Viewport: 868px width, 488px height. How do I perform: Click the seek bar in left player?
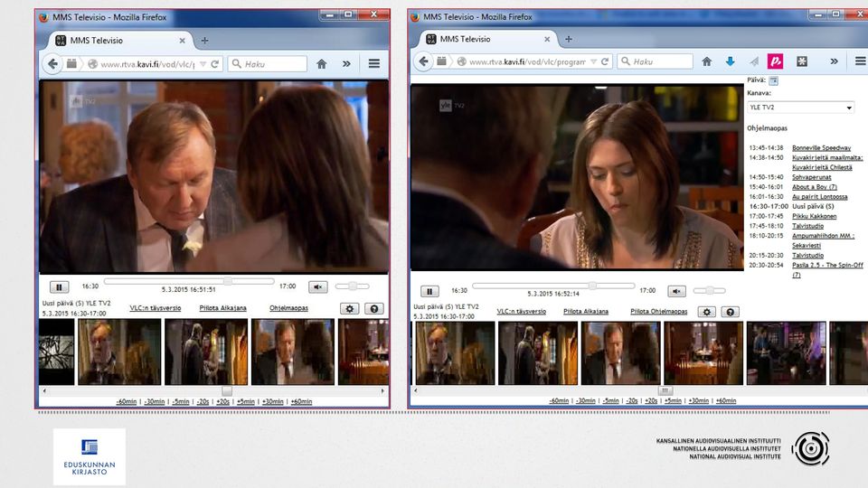189,282
